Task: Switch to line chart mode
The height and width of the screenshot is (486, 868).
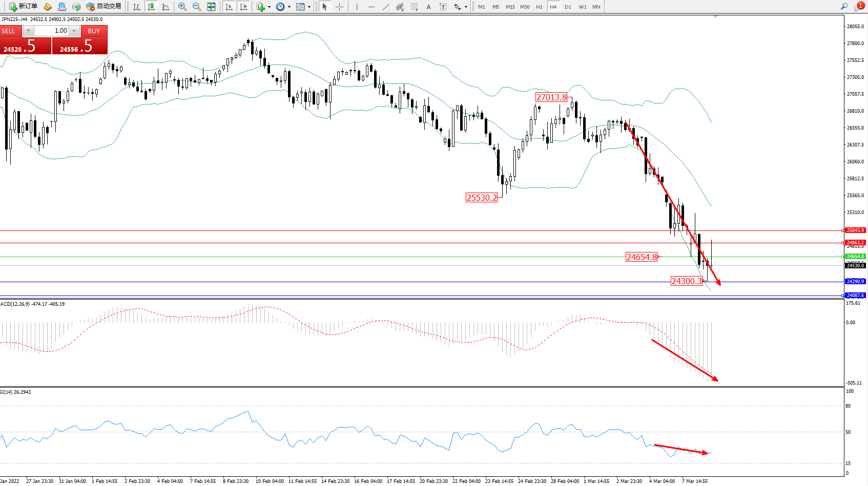Action: click(x=166, y=7)
